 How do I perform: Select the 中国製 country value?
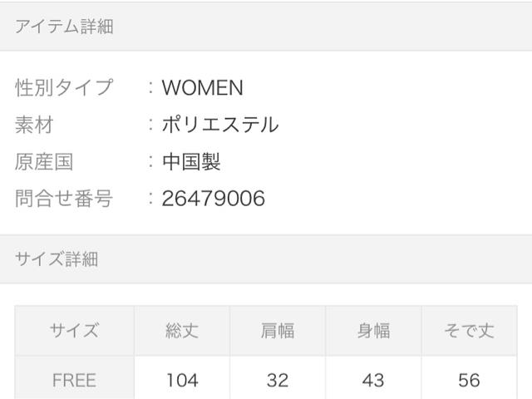coord(191,161)
